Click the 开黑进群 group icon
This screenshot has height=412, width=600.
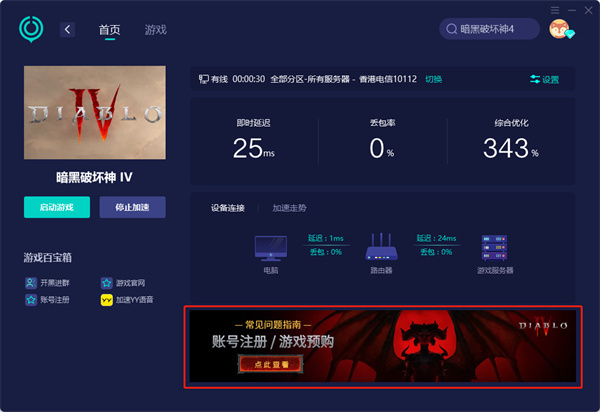31,283
